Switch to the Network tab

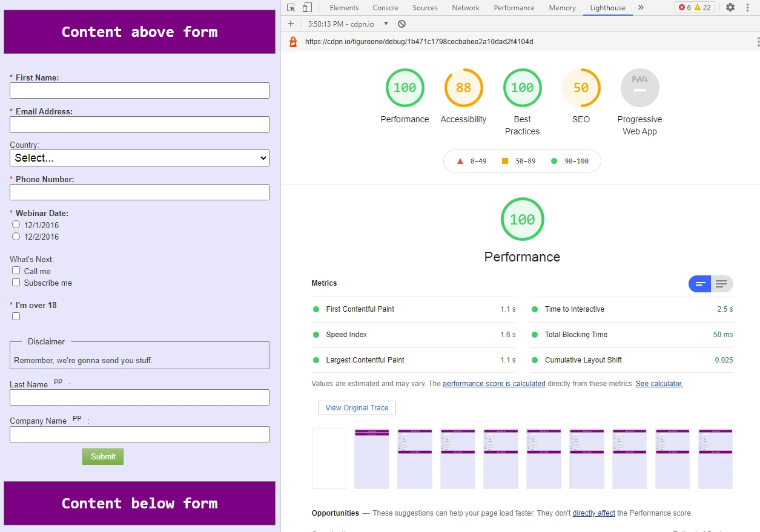coord(466,7)
